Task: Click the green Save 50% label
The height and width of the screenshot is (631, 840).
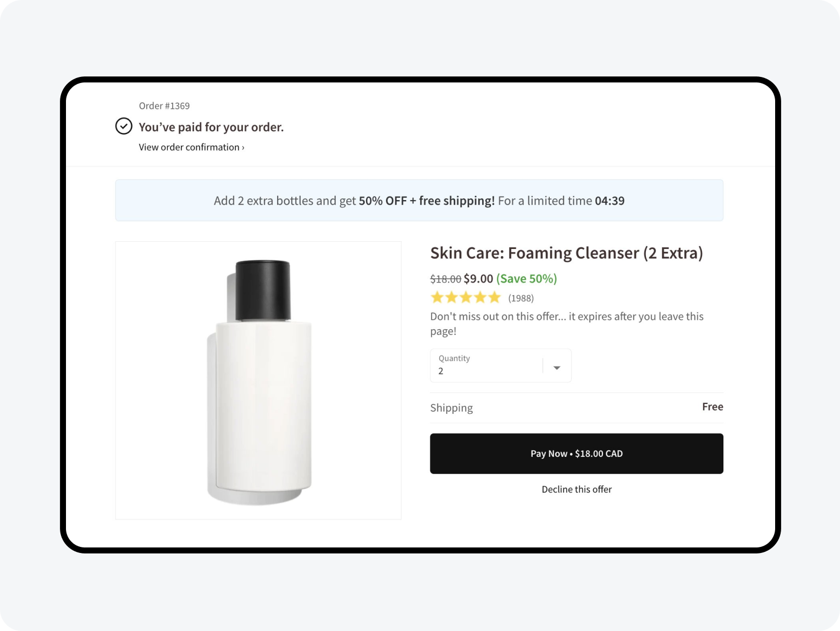Action: [x=526, y=279]
